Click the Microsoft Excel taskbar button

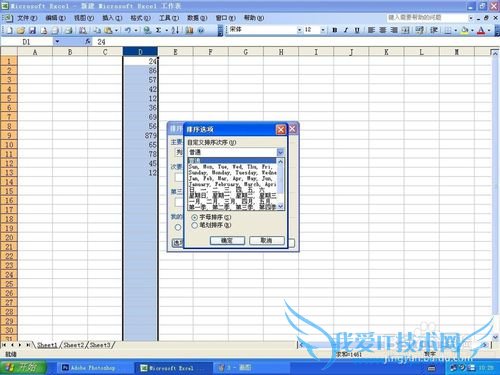pos(173,368)
